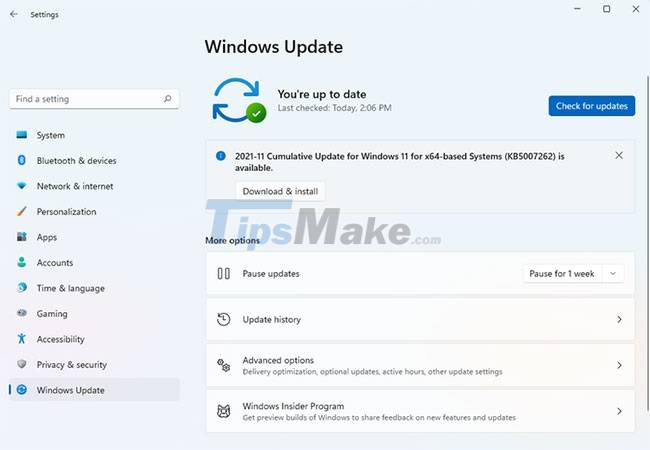The width and height of the screenshot is (650, 450).
Task: Select the System monitor icon
Action: tap(22, 135)
